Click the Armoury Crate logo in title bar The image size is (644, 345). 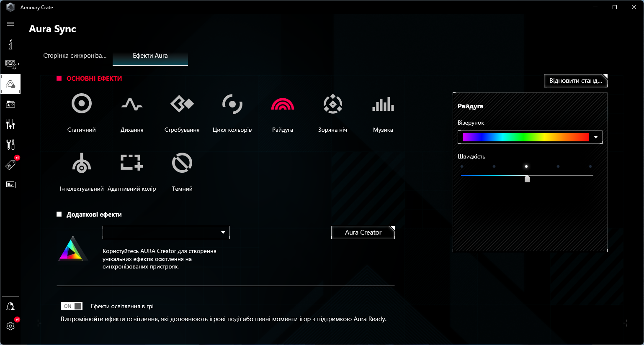(x=10, y=7)
